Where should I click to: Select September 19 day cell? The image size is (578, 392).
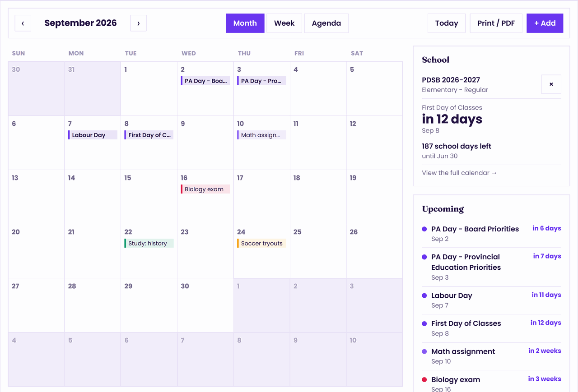tap(374, 197)
